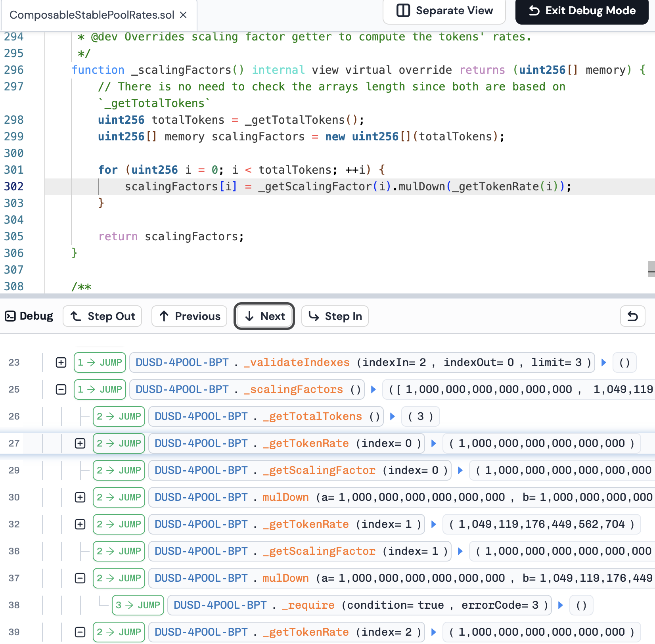
Task: Switch to the ComposableStablePoolRates.sol file tab
Action: 92,15
